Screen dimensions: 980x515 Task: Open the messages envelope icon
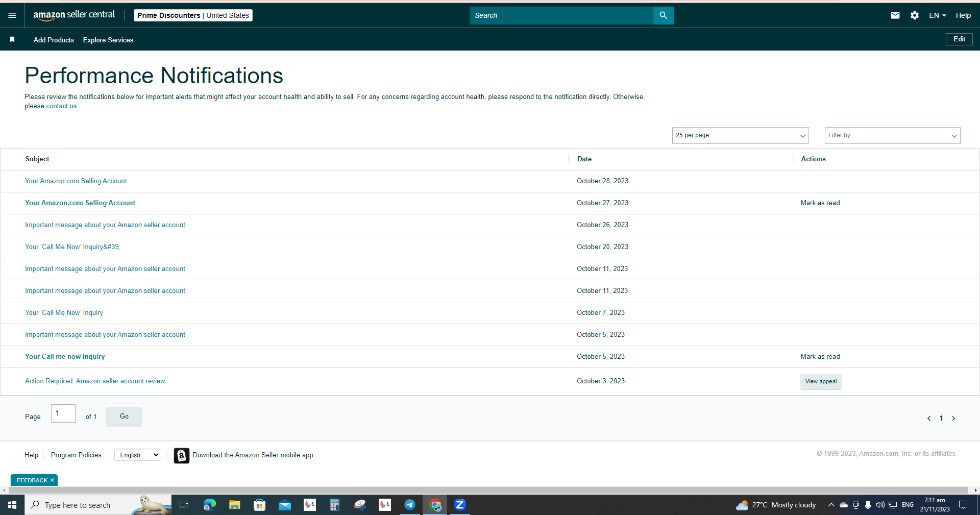coord(895,15)
